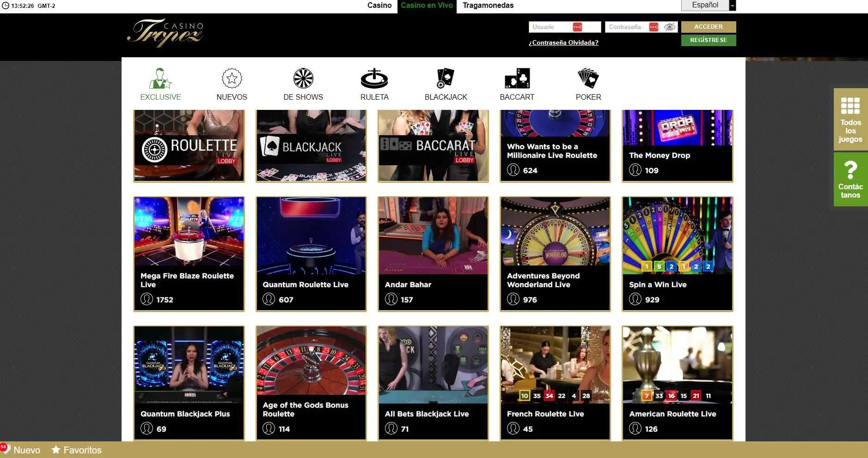Image resolution: width=868 pixels, height=458 pixels.
Task: Open the NUEVOS games category
Action: 232,83
